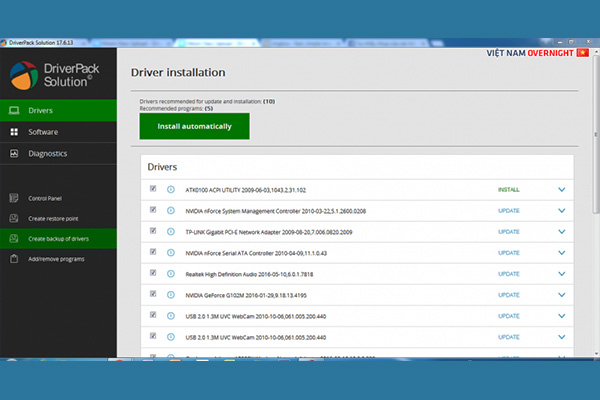Expand Realtek High Definition Audio details

click(561, 274)
